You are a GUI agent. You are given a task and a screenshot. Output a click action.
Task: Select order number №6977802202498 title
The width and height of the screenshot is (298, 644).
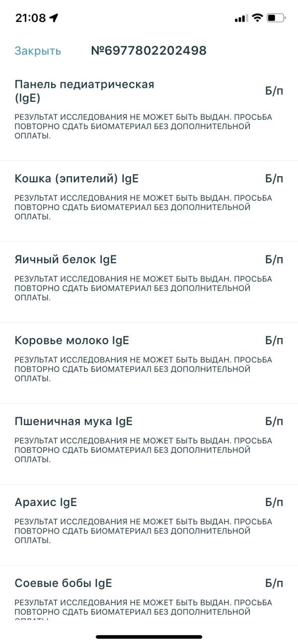tap(149, 51)
